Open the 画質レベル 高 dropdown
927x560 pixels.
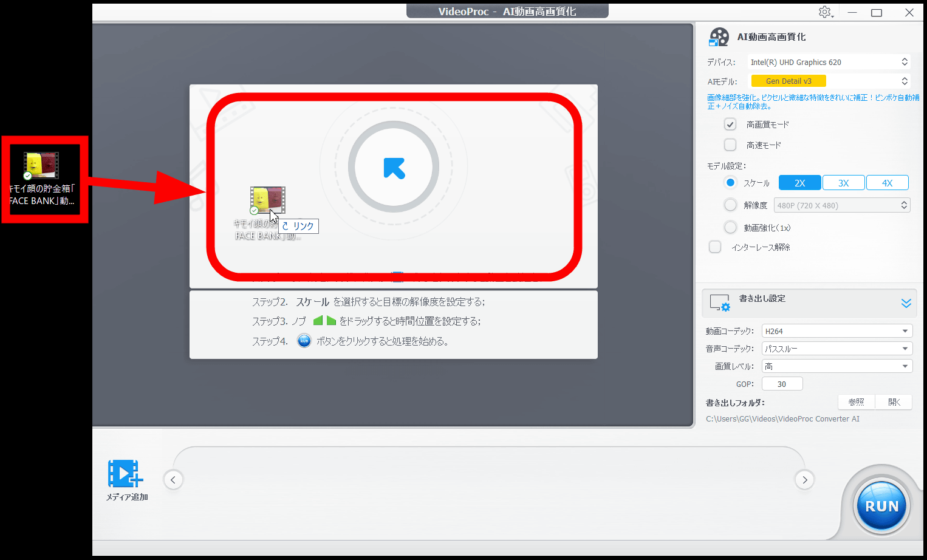click(837, 366)
